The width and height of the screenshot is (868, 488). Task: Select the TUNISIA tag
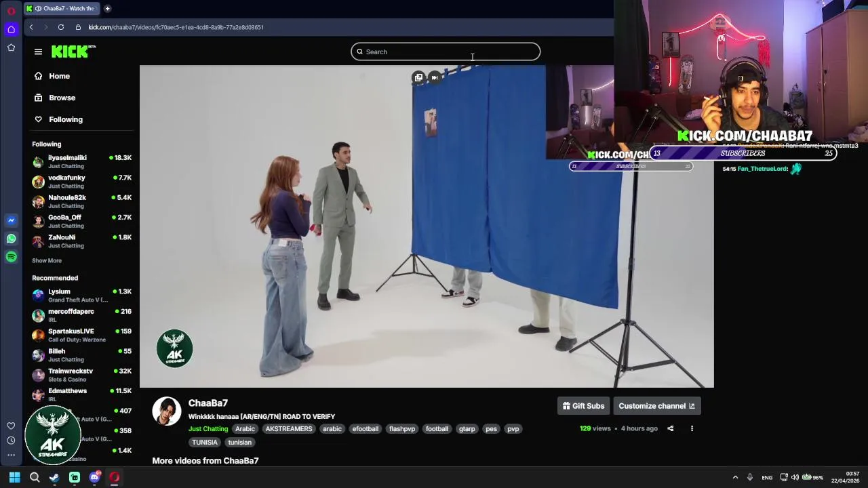click(204, 442)
